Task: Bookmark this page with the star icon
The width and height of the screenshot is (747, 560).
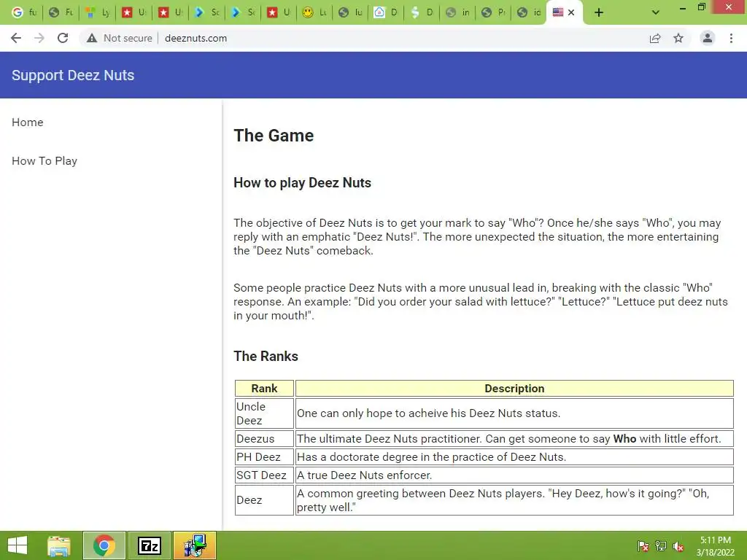Action: [x=678, y=38]
